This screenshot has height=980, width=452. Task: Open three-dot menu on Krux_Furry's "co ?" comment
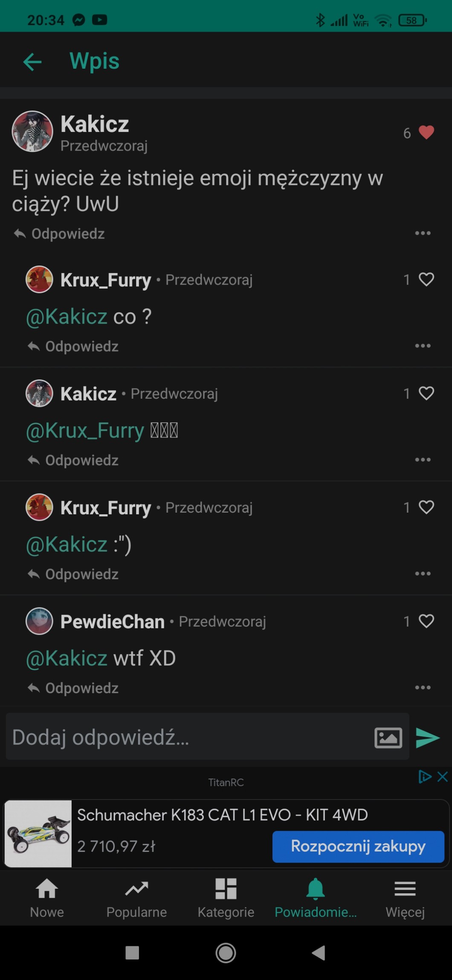pos(423,346)
